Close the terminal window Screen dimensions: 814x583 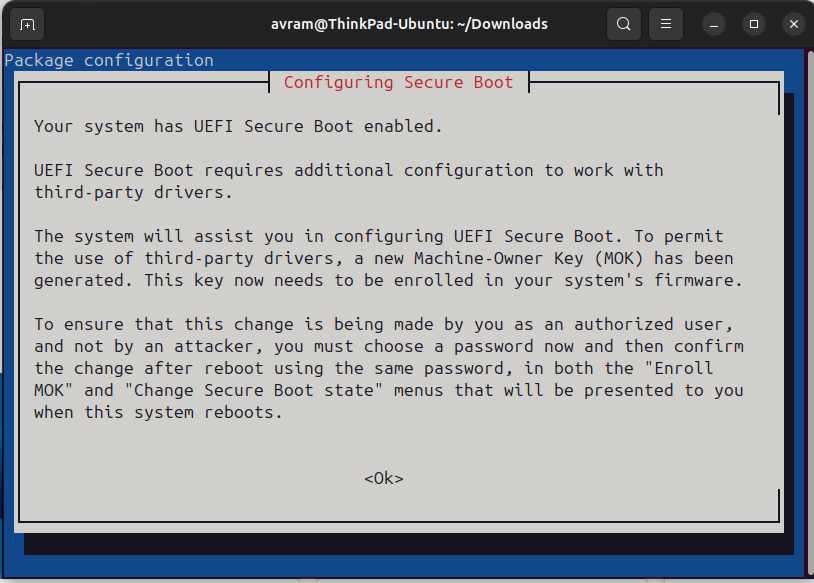point(794,24)
